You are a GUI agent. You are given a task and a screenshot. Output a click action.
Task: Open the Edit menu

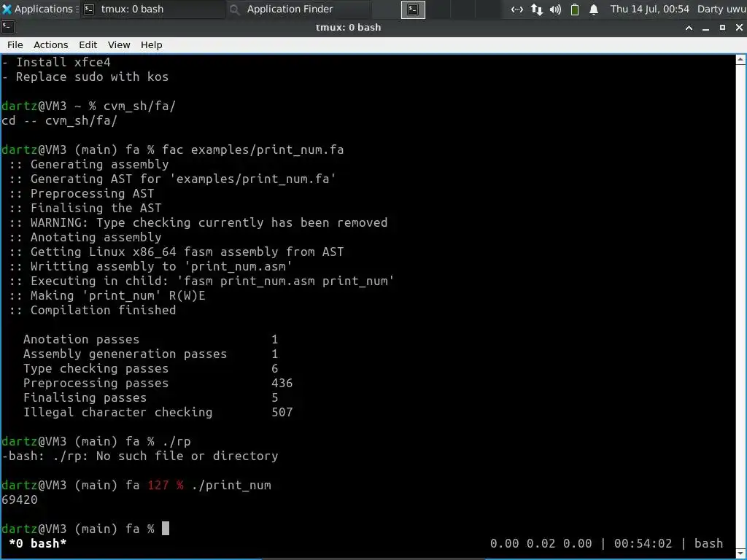88,44
